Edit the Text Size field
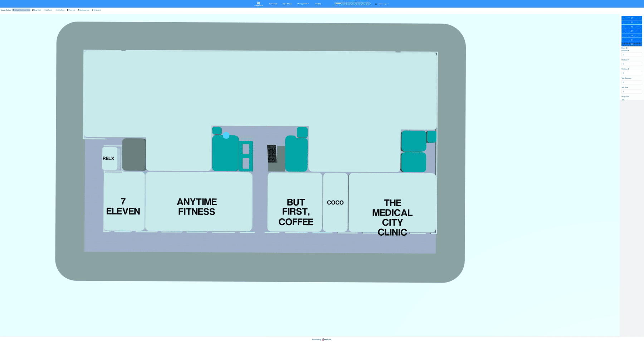 [x=631, y=91]
